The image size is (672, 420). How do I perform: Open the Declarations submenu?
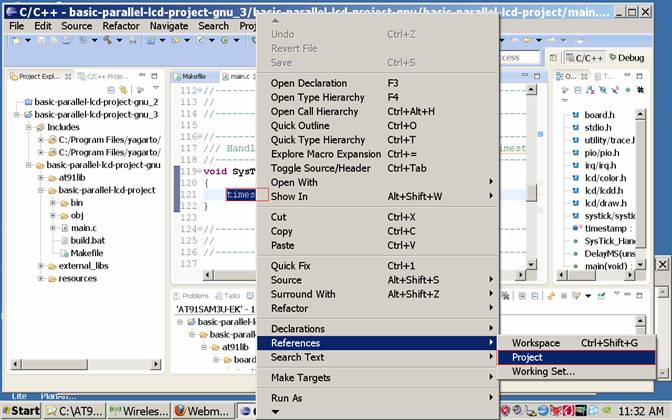(x=378, y=329)
